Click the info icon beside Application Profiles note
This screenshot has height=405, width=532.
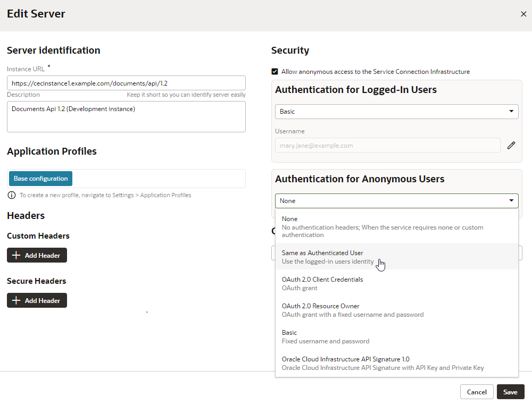11,195
